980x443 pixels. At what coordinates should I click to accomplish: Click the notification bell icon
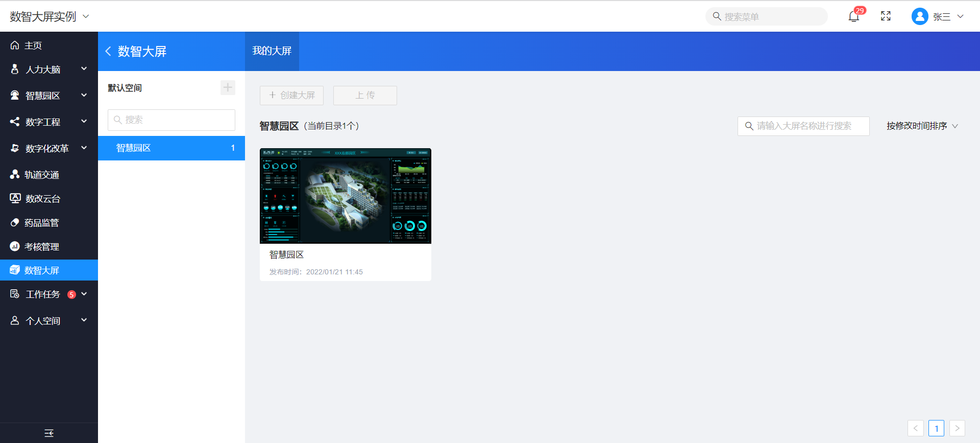tap(853, 16)
